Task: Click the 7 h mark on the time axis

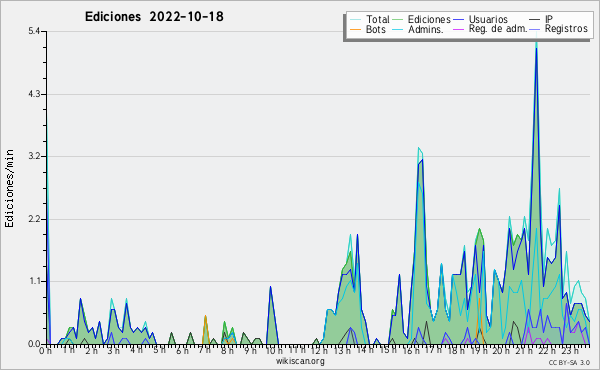Action: tap(204, 351)
